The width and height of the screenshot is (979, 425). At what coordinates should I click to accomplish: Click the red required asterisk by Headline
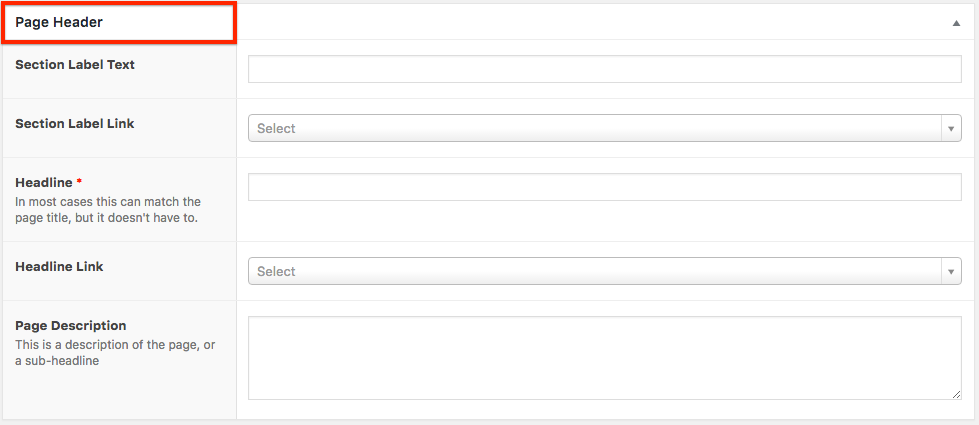click(79, 183)
